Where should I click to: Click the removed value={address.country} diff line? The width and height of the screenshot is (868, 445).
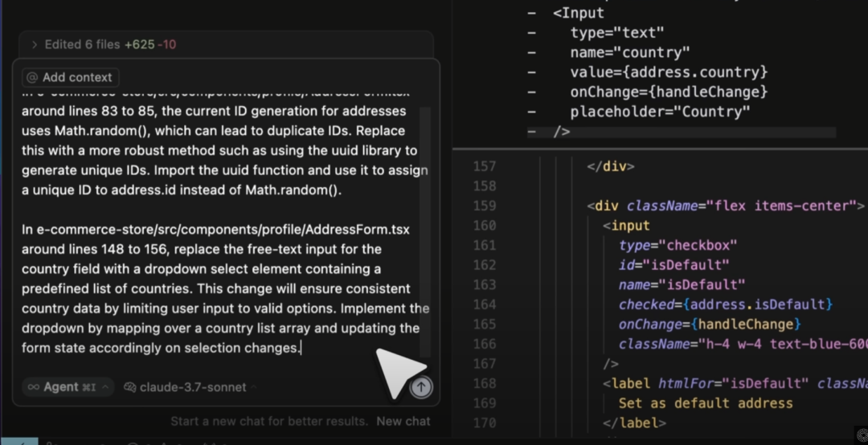click(669, 72)
